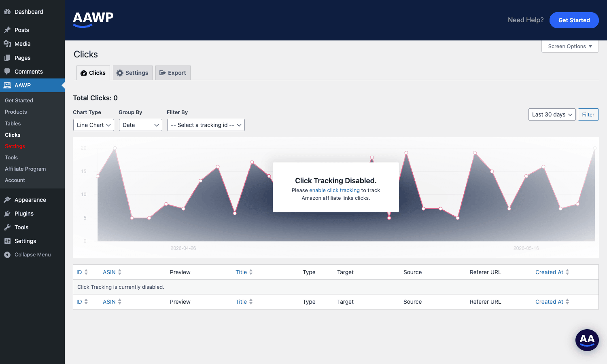Click the AAWP logo in header
607x364 pixels.
[93, 19]
